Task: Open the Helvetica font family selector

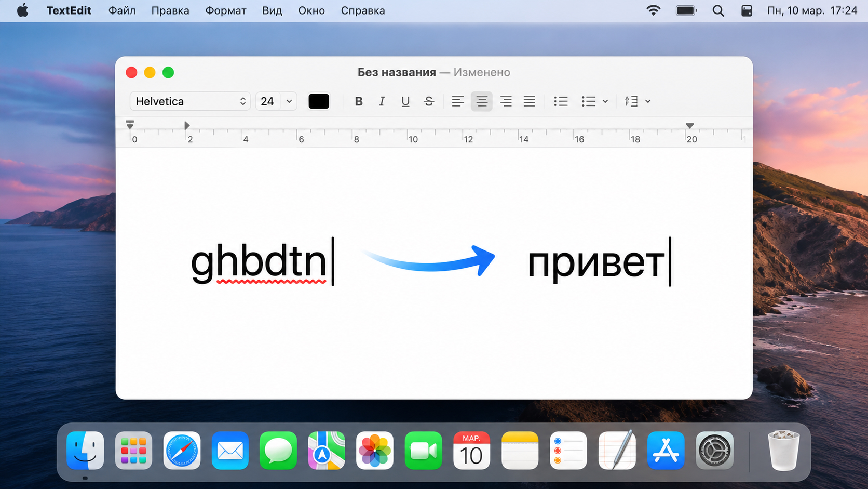Action: click(190, 101)
